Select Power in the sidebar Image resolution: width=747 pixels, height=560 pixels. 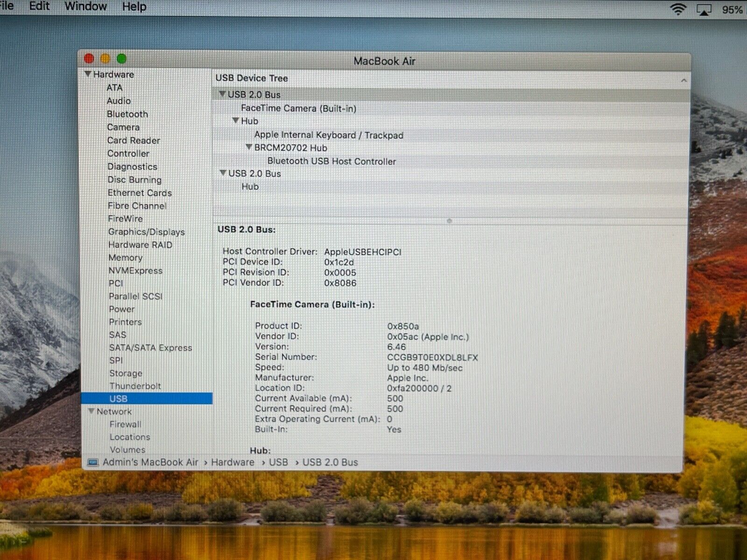[121, 309]
